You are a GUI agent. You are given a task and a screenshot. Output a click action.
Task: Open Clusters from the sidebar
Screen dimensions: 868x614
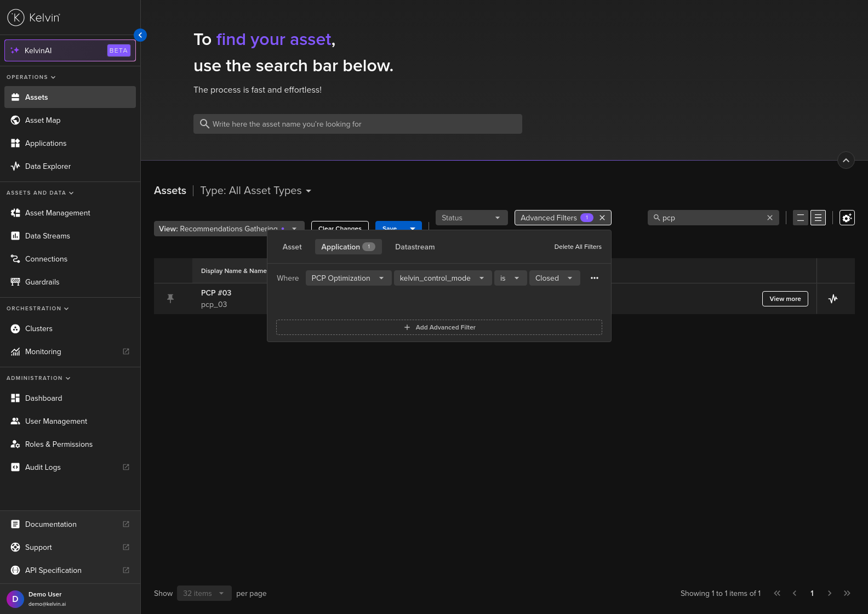39,329
